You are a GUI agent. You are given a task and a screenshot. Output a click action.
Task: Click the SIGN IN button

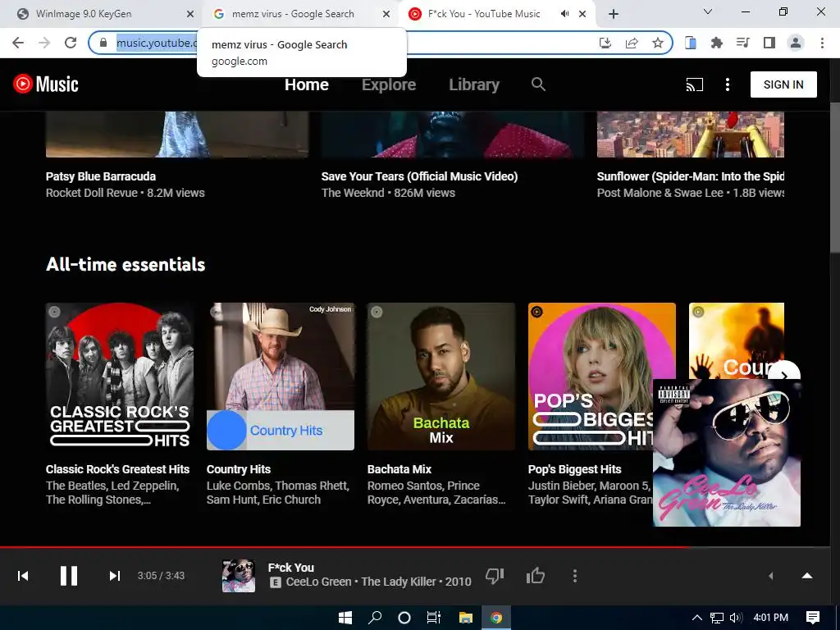tap(783, 84)
